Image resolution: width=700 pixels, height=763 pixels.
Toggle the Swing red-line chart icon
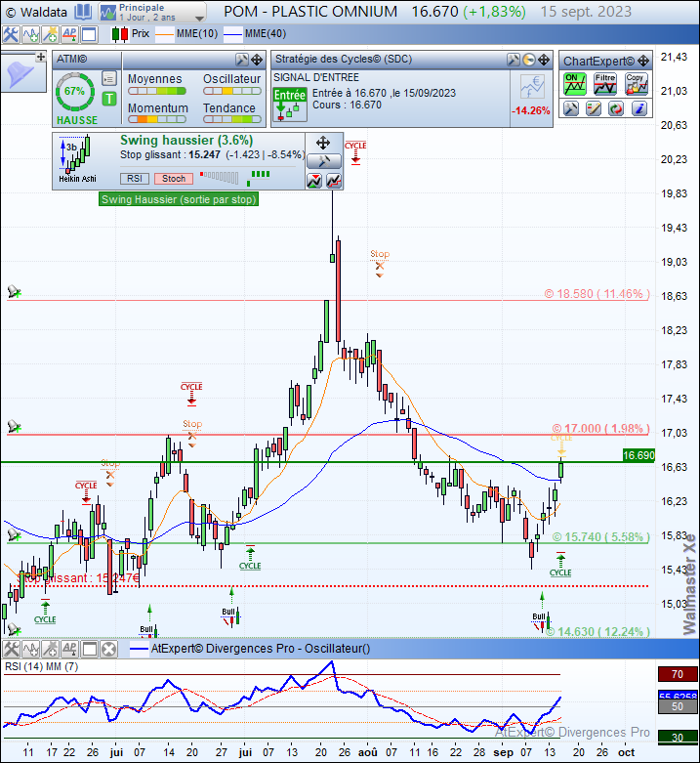click(334, 181)
